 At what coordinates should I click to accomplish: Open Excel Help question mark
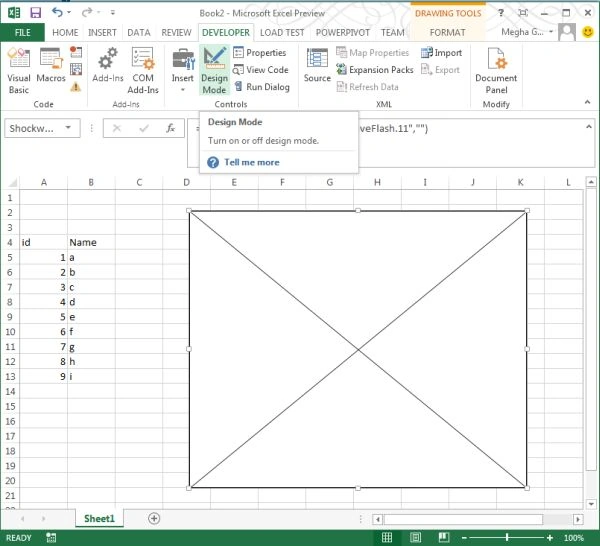tap(501, 13)
